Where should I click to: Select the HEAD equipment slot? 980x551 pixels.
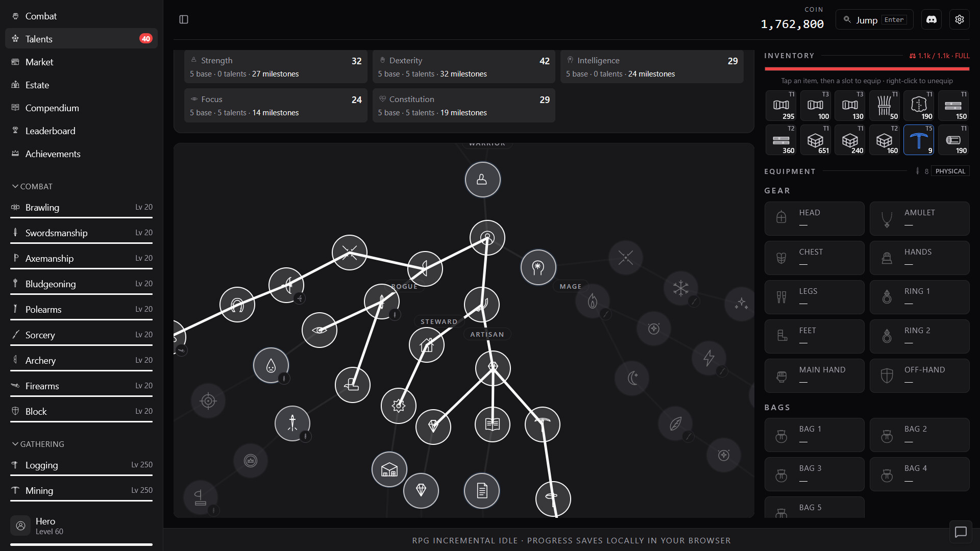click(814, 218)
